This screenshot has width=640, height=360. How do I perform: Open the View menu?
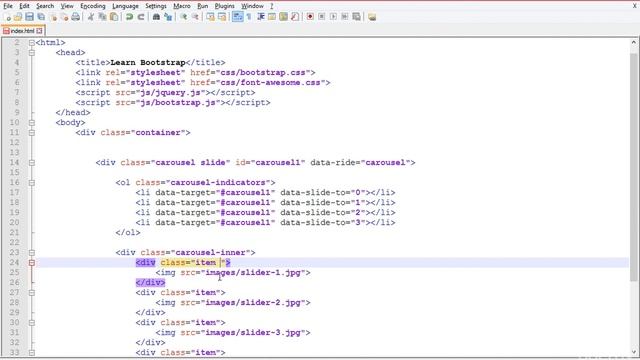67,6
